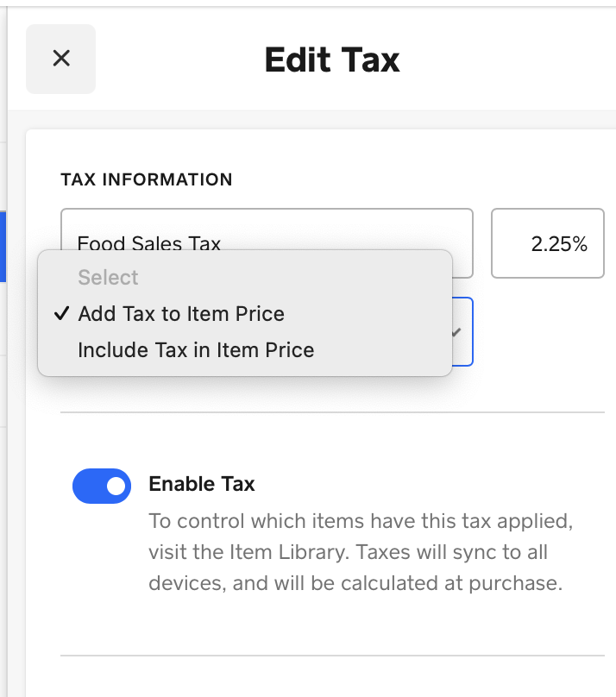
Task: Click the Edit Tax heading
Action: (x=332, y=60)
